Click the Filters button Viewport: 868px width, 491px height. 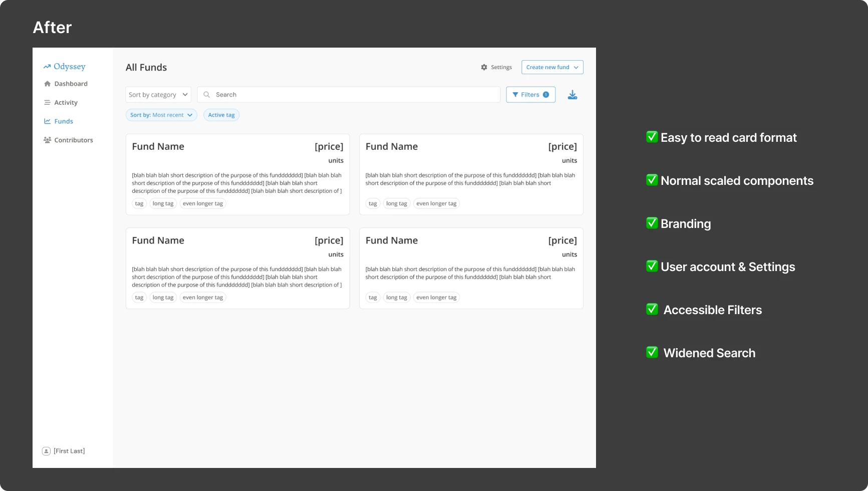(530, 95)
